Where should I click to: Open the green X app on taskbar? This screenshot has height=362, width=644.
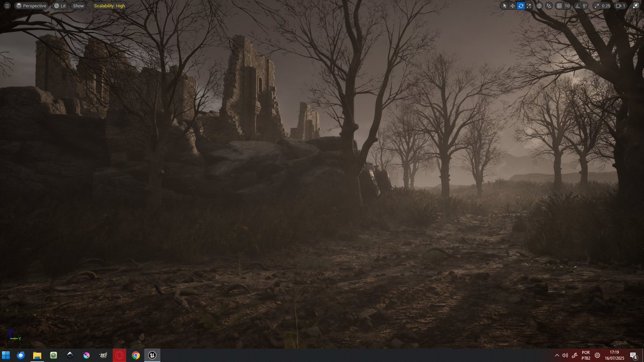point(54,355)
